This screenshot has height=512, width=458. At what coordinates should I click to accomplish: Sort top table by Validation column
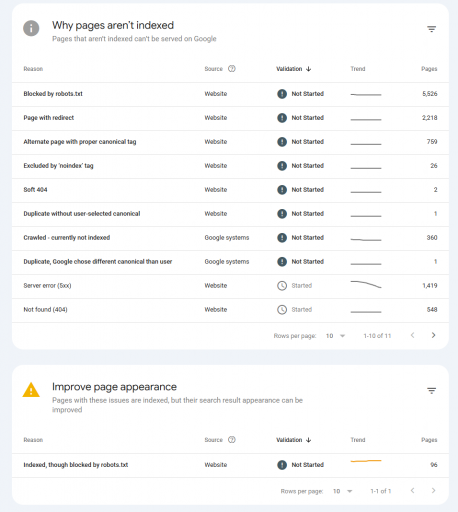293,69
